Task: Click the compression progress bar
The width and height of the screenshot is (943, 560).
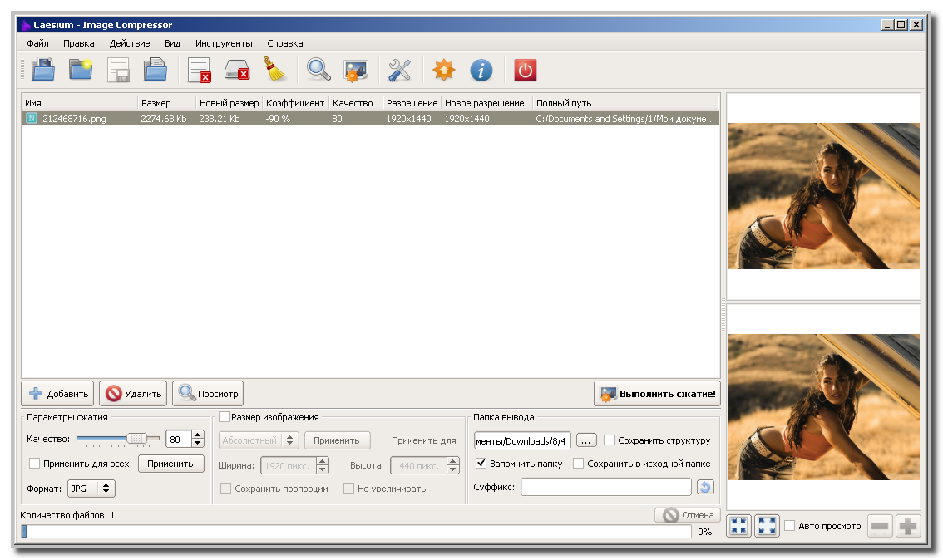Action: tap(356, 531)
